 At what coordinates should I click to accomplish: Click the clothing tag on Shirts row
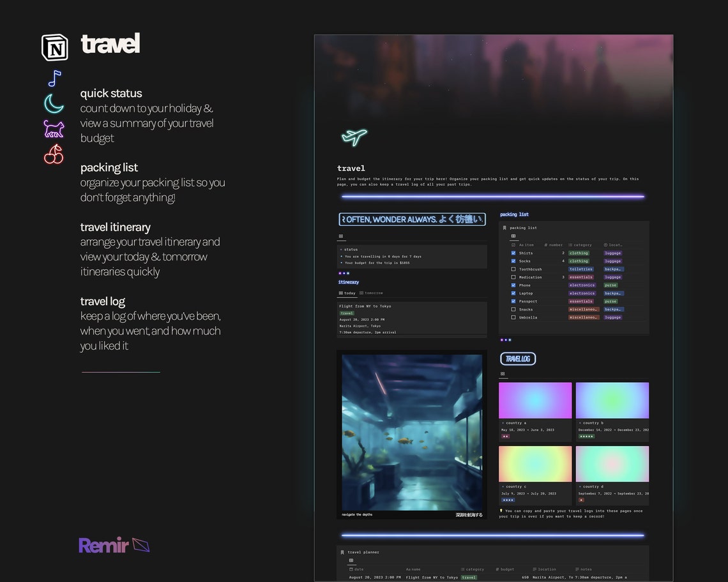coord(579,253)
